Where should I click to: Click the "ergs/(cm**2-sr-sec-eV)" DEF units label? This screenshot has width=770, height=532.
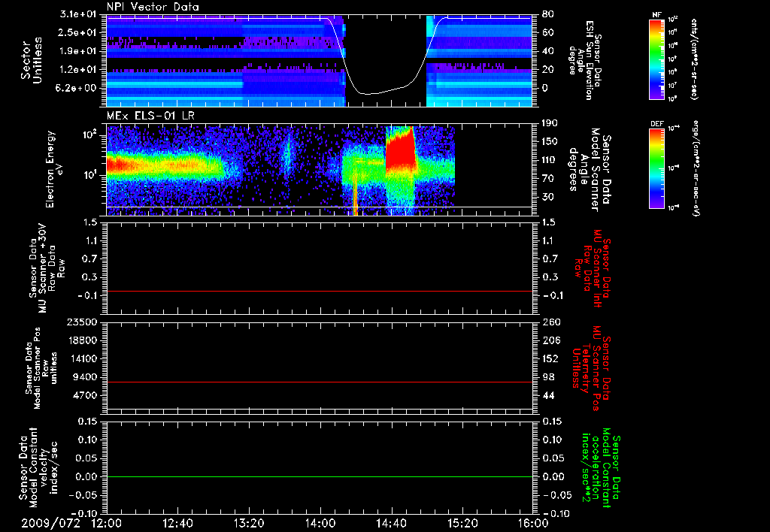696,168
